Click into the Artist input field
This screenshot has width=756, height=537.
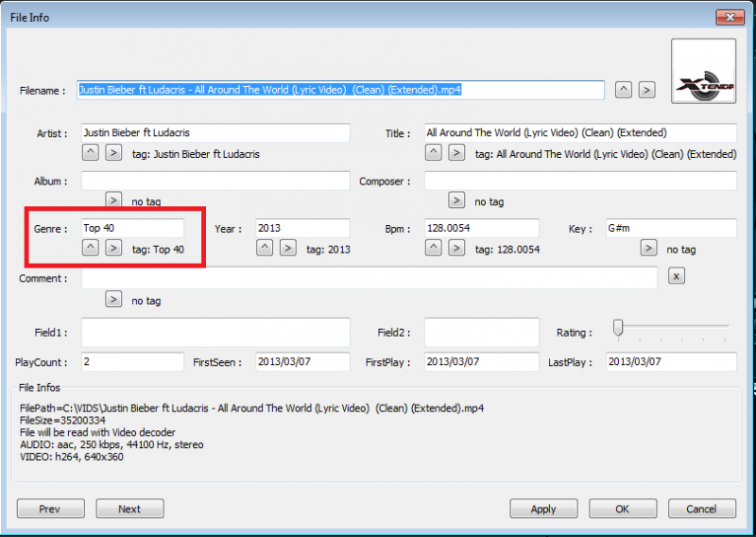click(x=215, y=132)
